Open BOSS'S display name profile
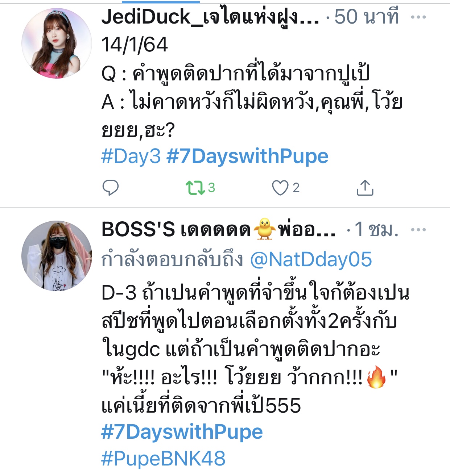Image resolution: width=450 pixels, height=476 pixels. 219,229
